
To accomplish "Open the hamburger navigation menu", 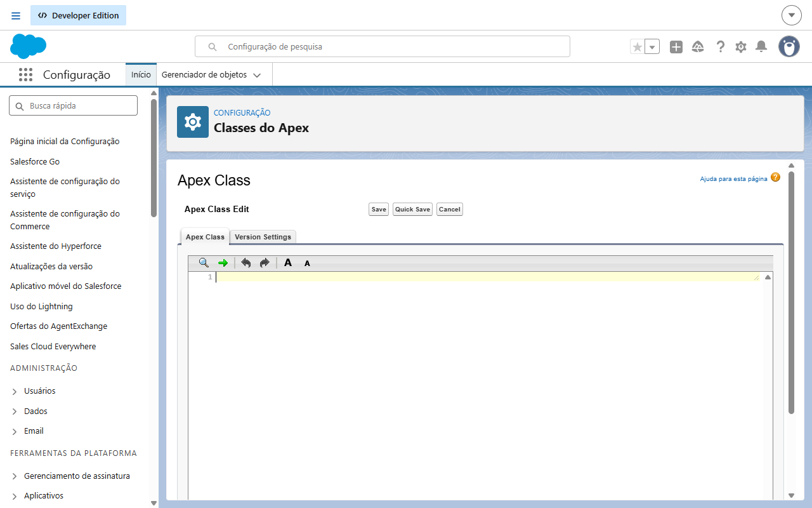I will click(x=16, y=15).
